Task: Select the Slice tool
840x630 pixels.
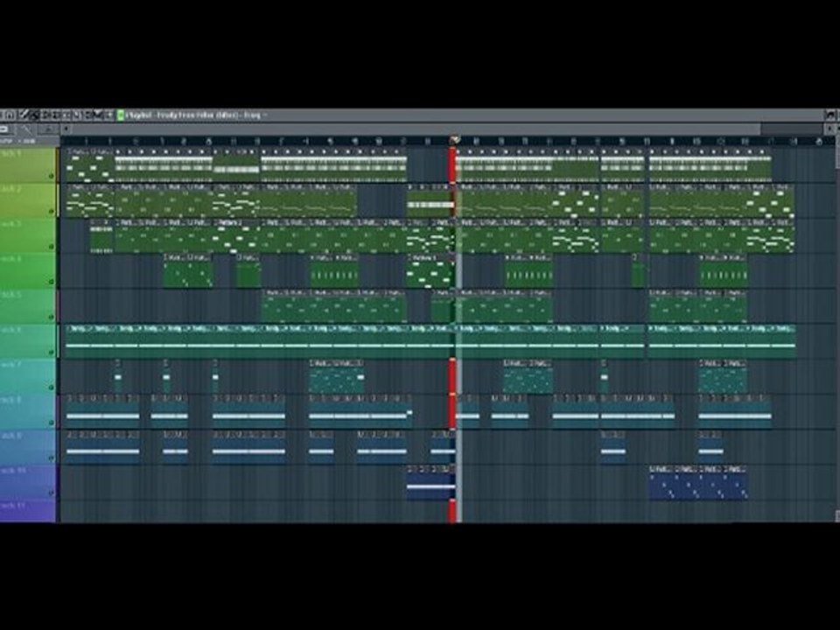Action: (x=77, y=115)
